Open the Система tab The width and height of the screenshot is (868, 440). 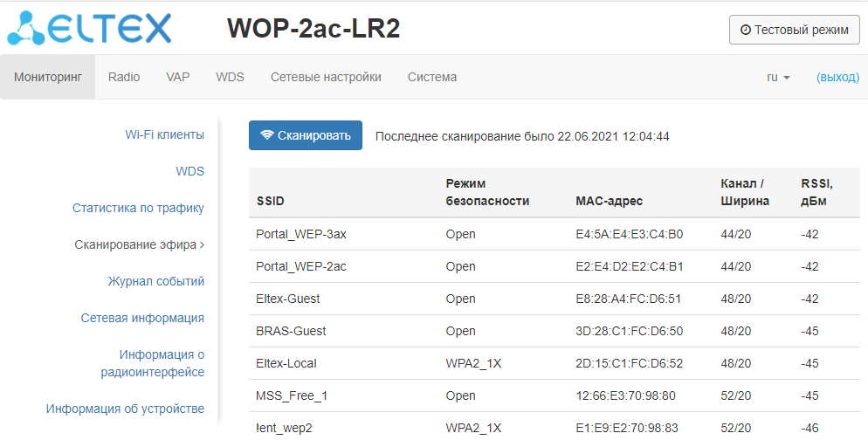432,77
